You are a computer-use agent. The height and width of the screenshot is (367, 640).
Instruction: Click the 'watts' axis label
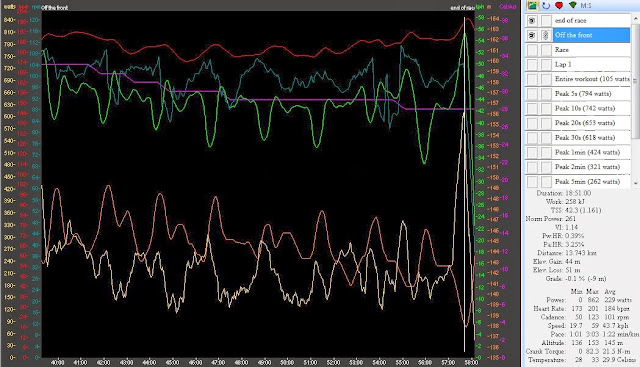point(9,7)
